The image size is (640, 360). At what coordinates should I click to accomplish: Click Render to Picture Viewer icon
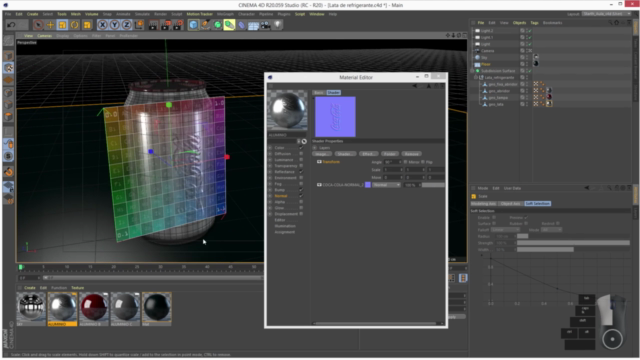pos(166,25)
